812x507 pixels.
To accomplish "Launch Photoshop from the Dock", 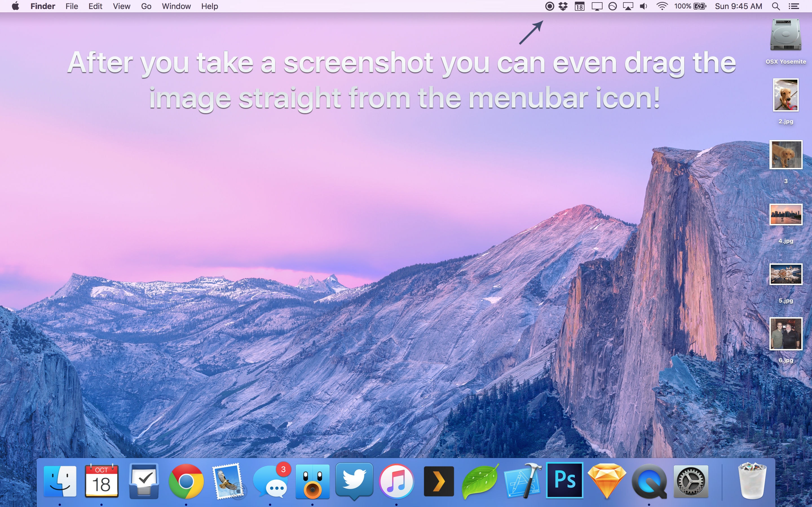I will [x=565, y=481].
